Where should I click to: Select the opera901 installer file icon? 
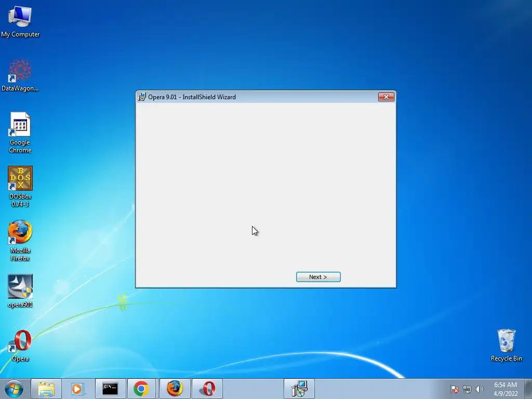point(20,291)
